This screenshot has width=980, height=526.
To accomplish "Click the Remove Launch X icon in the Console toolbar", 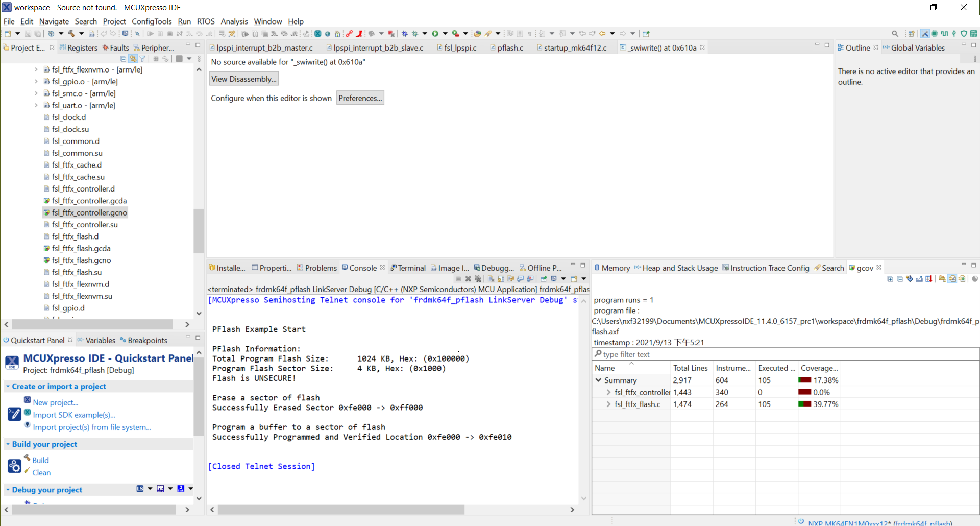I will [x=468, y=279].
